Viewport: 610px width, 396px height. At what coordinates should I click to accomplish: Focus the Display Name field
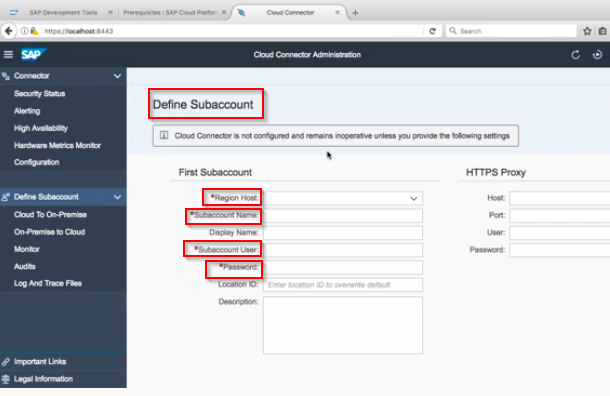[343, 233]
